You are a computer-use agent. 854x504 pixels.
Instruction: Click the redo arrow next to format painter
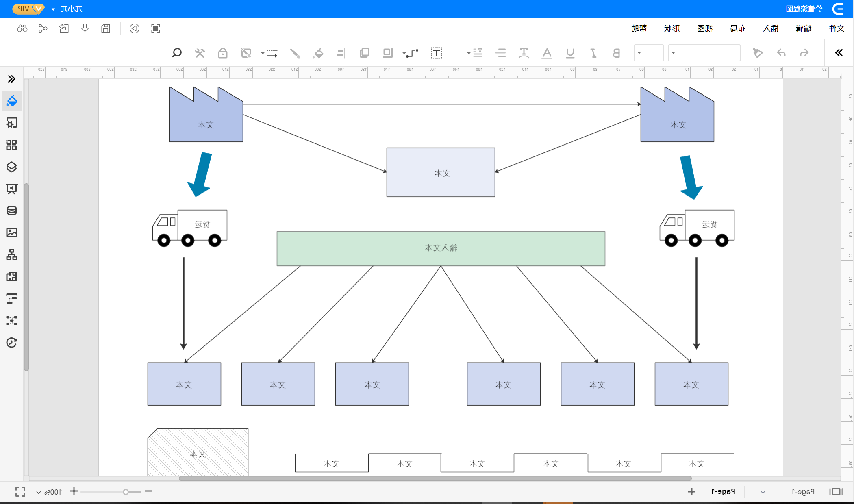(781, 53)
